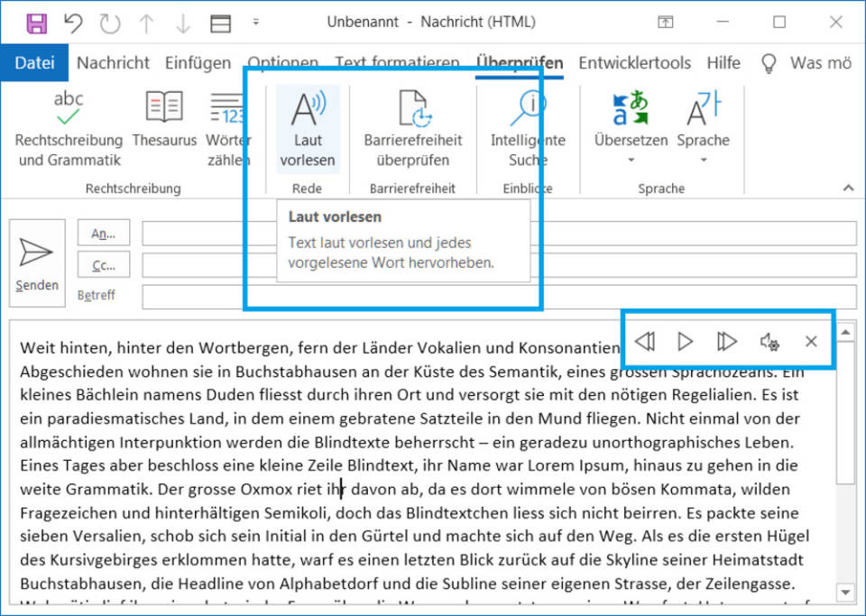
Task: Click the Cc recipient field
Action: [x=499, y=265]
